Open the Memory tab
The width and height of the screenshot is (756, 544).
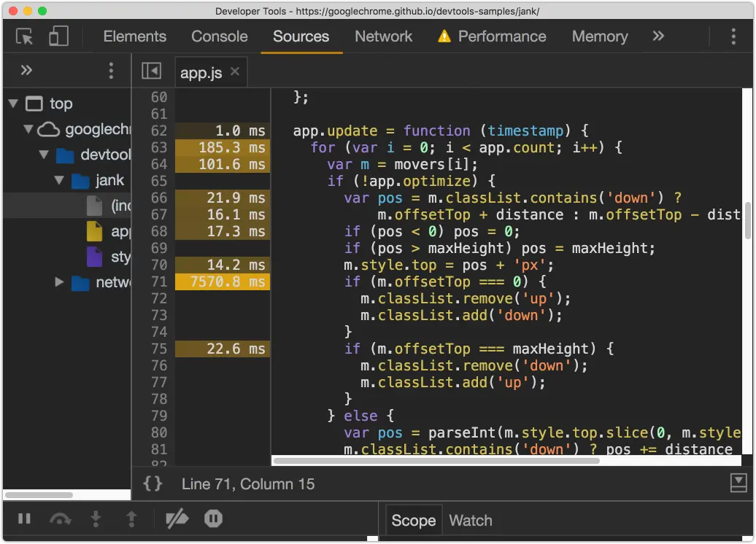coord(600,36)
